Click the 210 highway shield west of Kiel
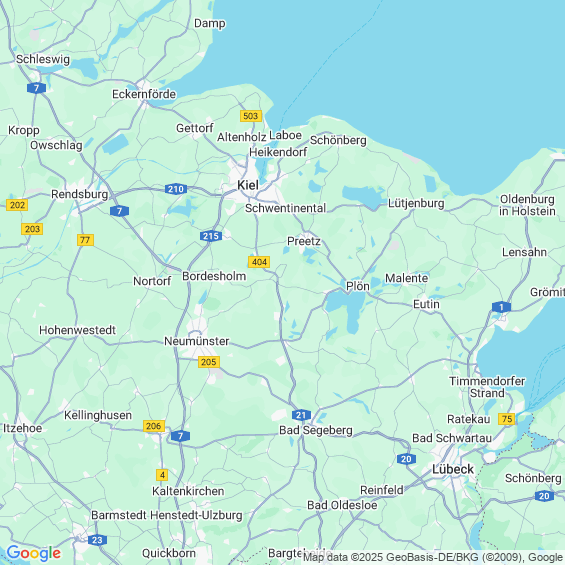 click(x=176, y=189)
